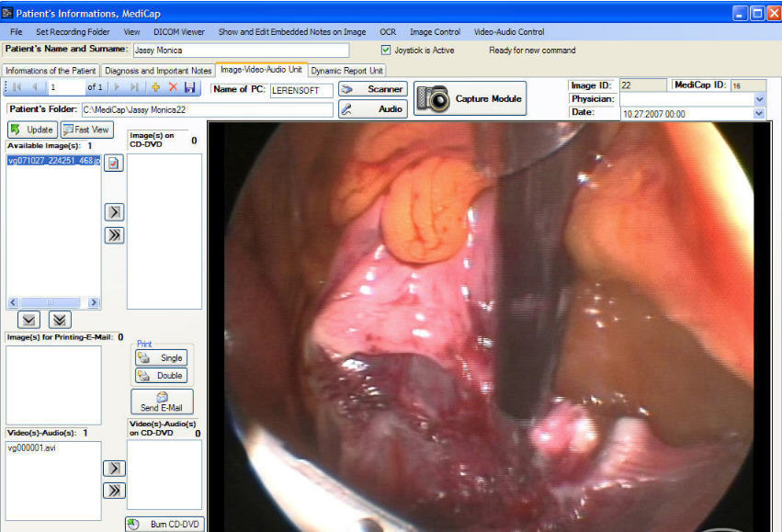Move selected image to CD-DVD list
The width and height of the screenshot is (782, 532).
tap(114, 211)
